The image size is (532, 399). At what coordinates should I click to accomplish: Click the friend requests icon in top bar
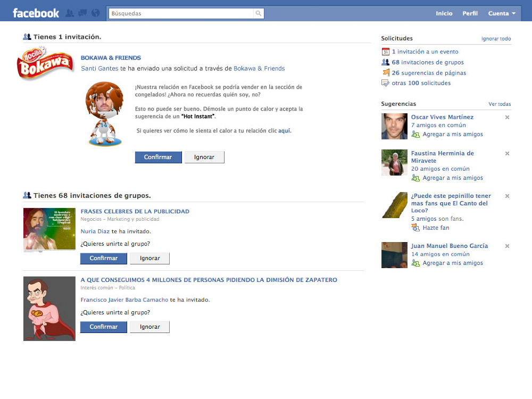click(x=70, y=13)
